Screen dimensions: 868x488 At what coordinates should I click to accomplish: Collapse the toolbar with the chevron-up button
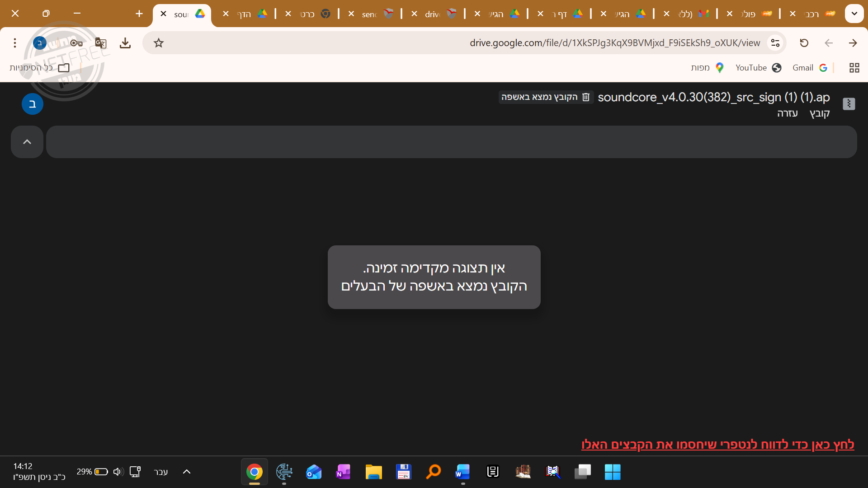click(x=27, y=142)
